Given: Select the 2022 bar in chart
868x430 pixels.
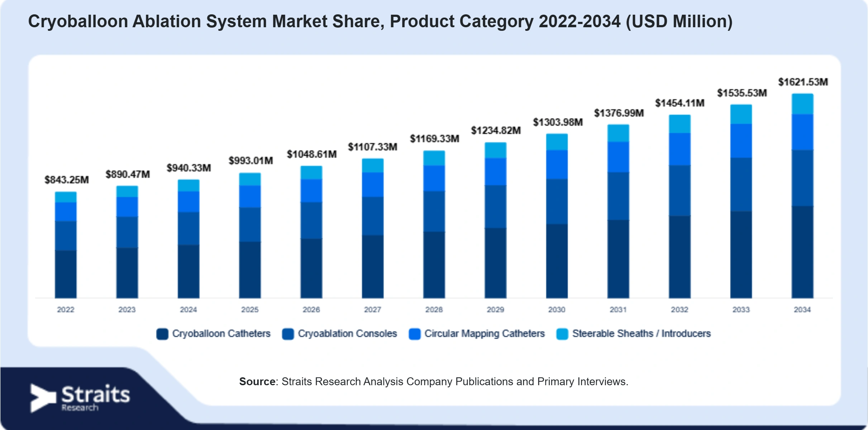Looking at the screenshot, I should (x=66, y=245).
